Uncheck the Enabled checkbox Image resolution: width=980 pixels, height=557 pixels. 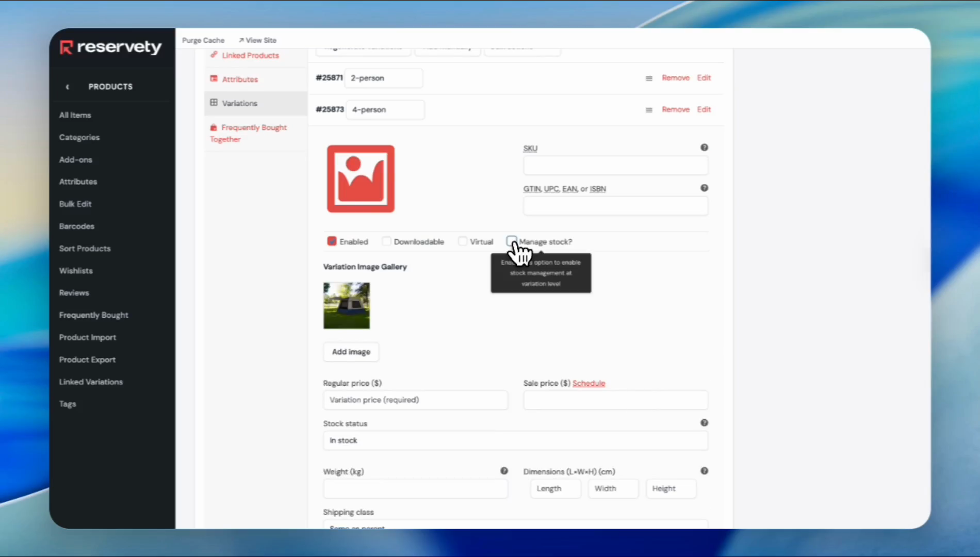tap(332, 241)
